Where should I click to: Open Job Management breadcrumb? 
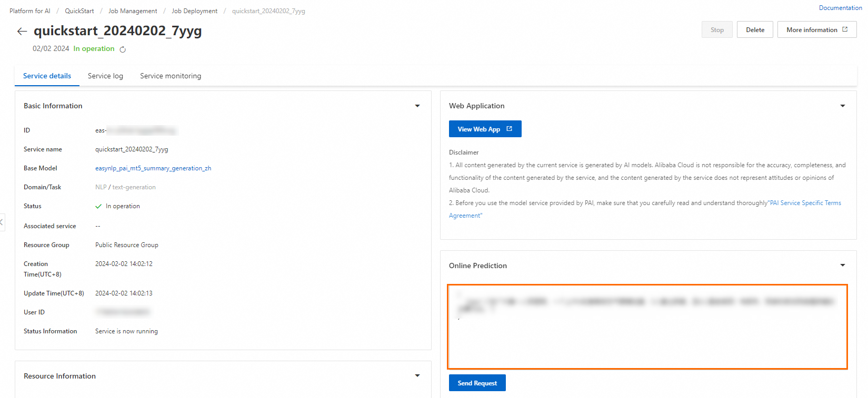[133, 11]
